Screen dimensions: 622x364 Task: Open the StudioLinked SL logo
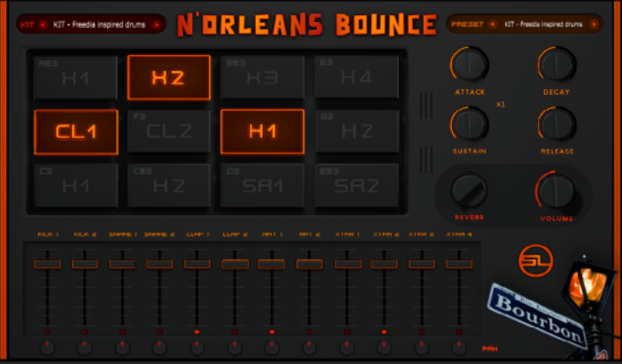click(x=536, y=261)
